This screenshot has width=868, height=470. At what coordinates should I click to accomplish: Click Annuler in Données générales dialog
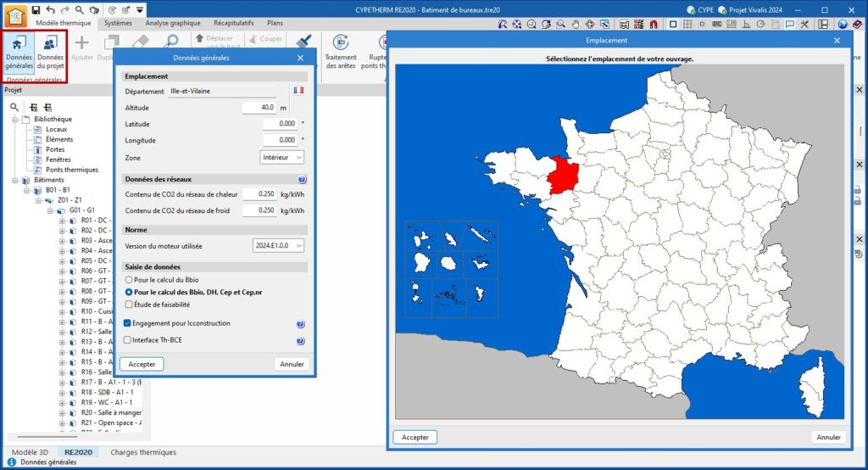292,364
